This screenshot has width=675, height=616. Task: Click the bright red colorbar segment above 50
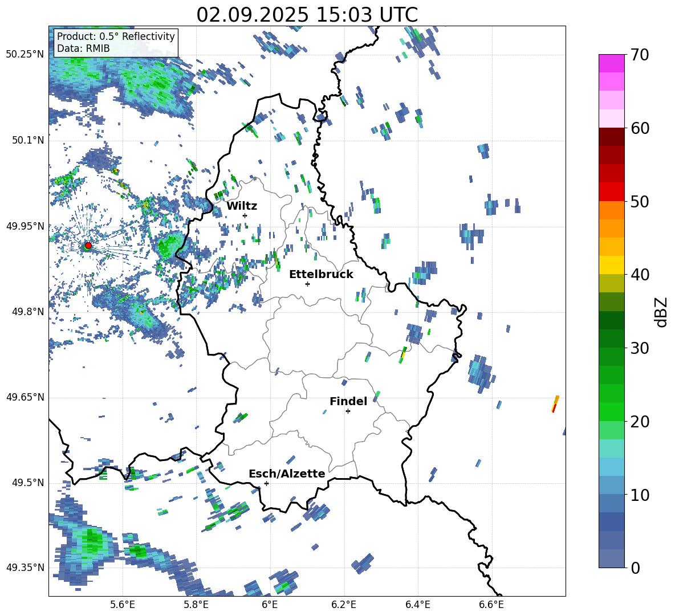(611, 192)
